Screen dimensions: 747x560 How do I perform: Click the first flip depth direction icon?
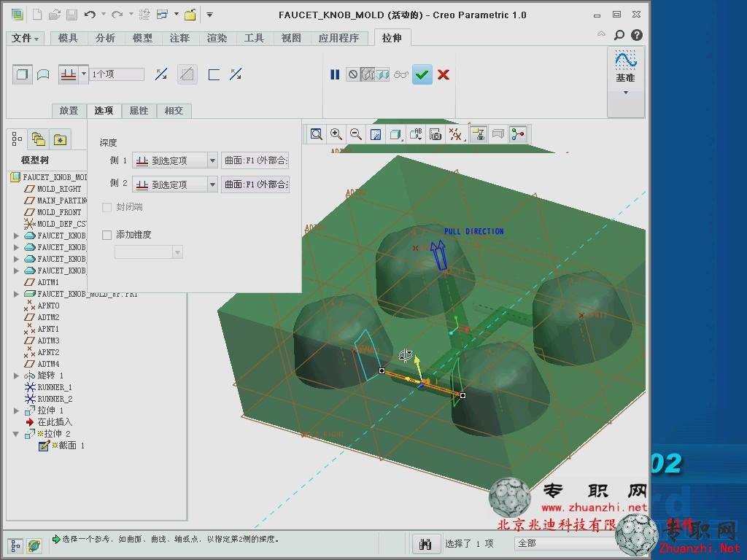coord(161,74)
